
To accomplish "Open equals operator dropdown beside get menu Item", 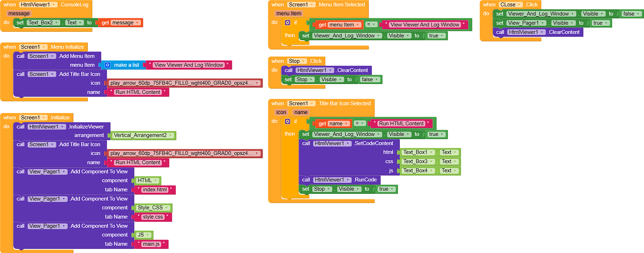I will click(x=371, y=25).
